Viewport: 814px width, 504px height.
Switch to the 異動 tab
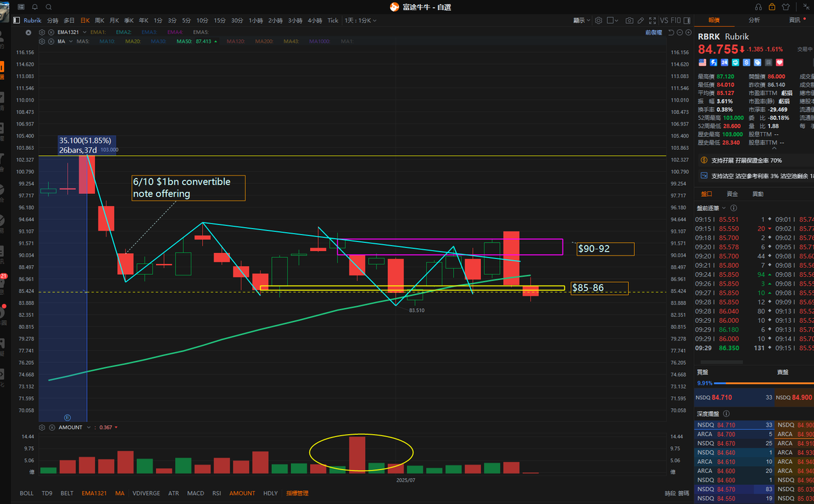point(758,194)
